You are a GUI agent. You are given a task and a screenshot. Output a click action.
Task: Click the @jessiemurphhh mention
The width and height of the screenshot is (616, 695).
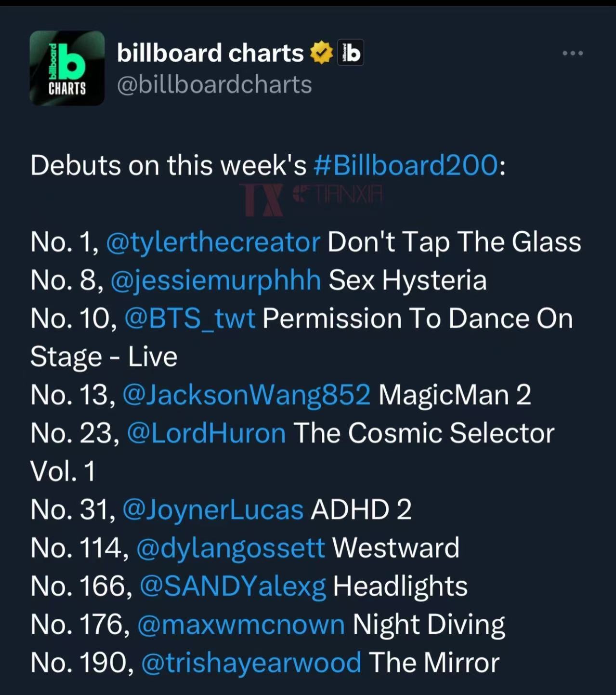tap(215, 280)
